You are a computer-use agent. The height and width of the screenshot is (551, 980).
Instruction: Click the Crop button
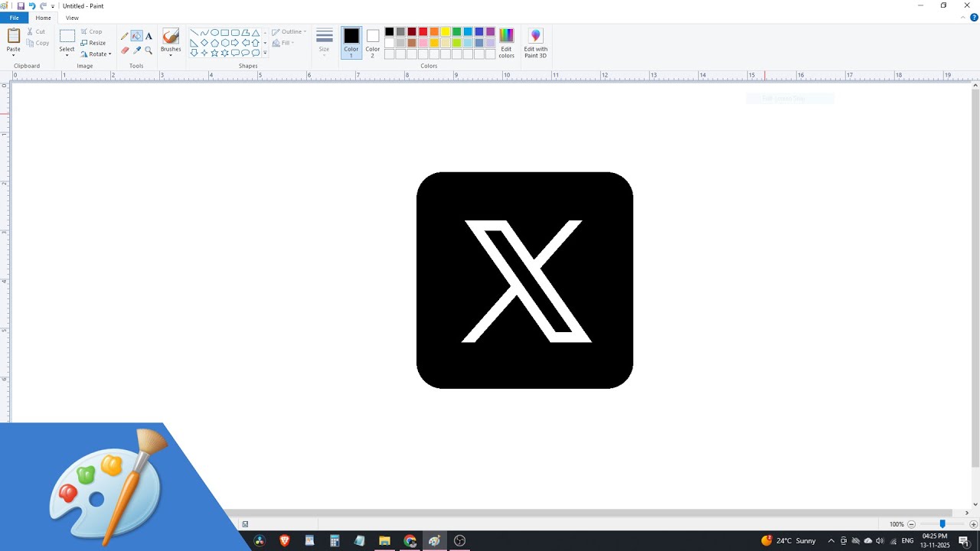pos(91,31)
